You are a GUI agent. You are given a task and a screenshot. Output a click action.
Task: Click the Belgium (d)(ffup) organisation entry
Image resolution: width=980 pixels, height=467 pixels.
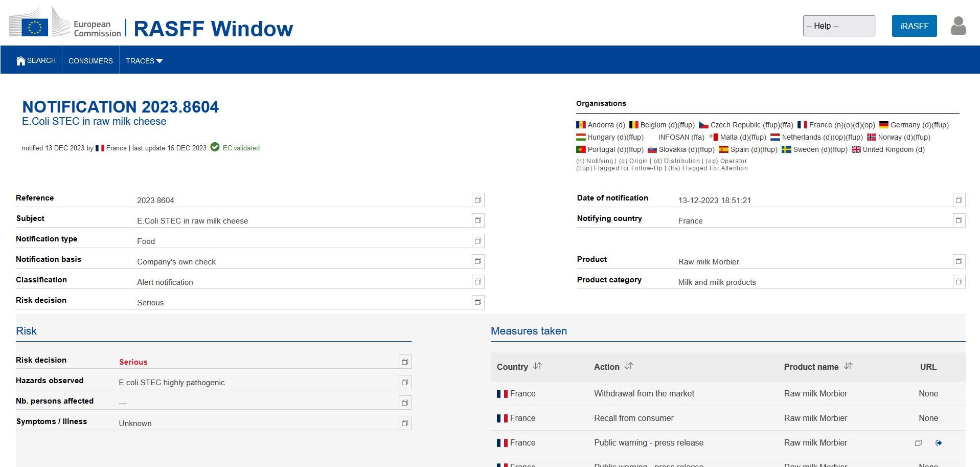pos(662,125)
